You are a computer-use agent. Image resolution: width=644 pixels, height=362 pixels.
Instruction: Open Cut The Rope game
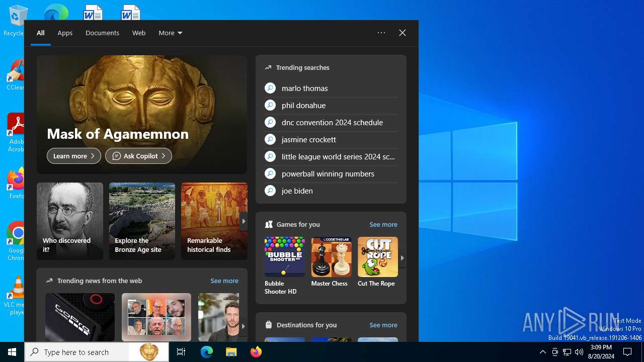[x=378, y=262]
